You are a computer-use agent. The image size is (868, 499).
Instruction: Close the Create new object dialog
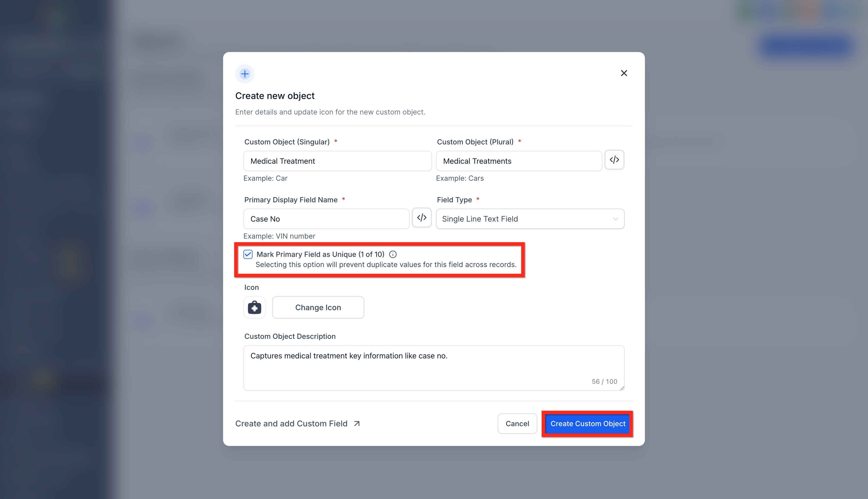[x=624, y=73]
